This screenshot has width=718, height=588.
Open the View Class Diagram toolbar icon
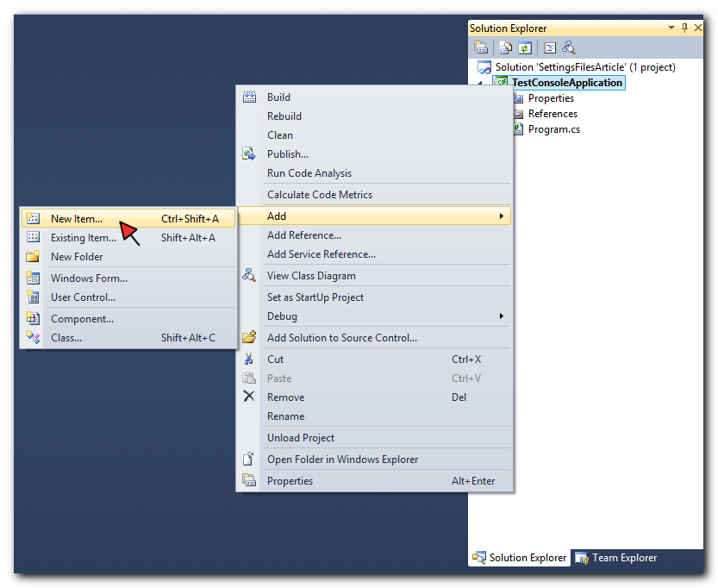569,47
